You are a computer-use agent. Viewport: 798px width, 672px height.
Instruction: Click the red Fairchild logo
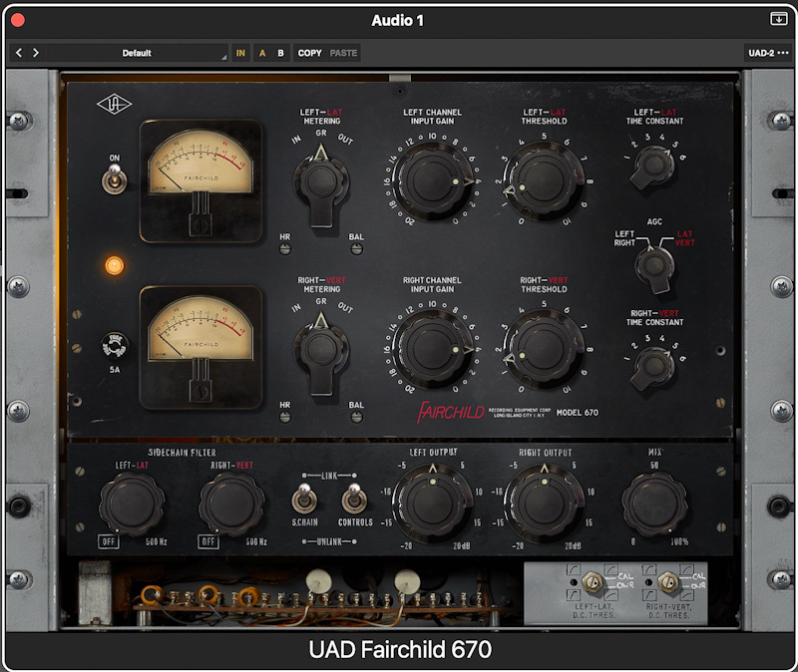(x=451, y=412)
